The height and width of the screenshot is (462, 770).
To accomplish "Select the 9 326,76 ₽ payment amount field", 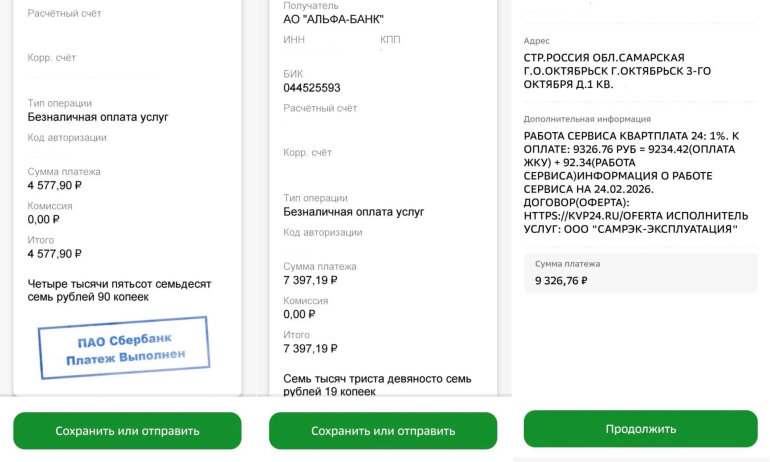I will (640, 273).
